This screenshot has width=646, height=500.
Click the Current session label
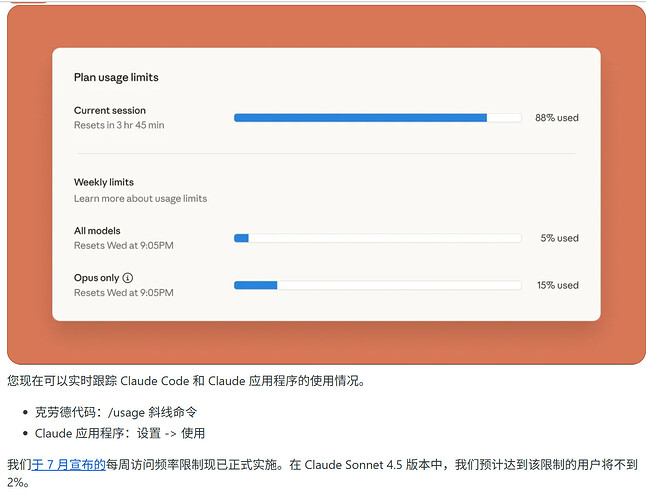tap(110, 110)
